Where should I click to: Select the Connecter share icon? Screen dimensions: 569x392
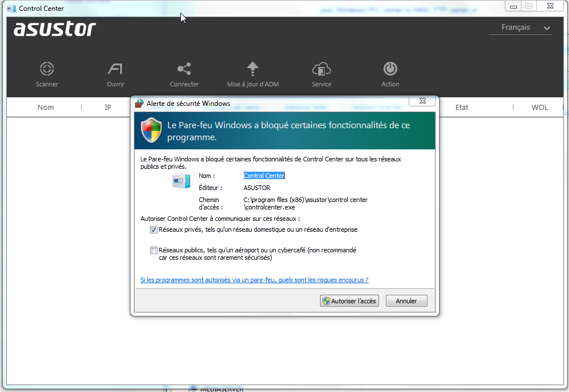184,69
